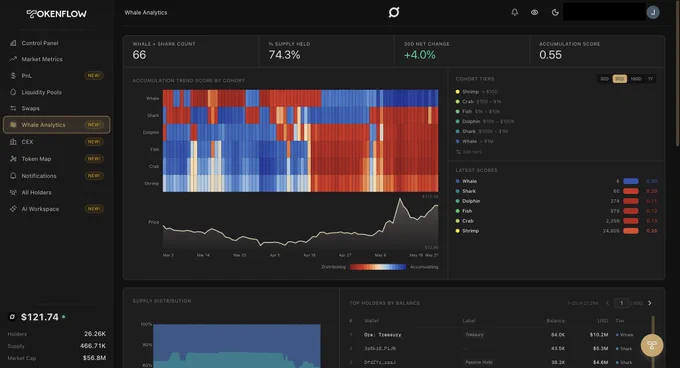Click the Wallet column header
680x368 pixels.
coord(371,321)
